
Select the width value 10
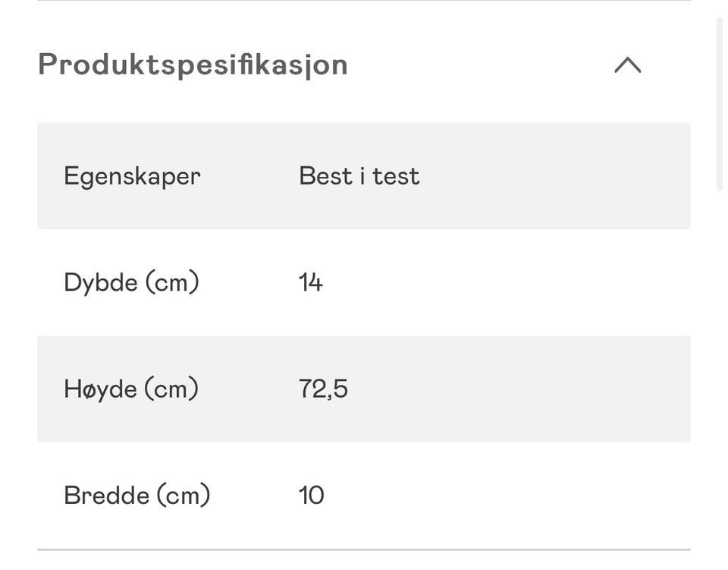pyautogui.click(x=312, y=495)
